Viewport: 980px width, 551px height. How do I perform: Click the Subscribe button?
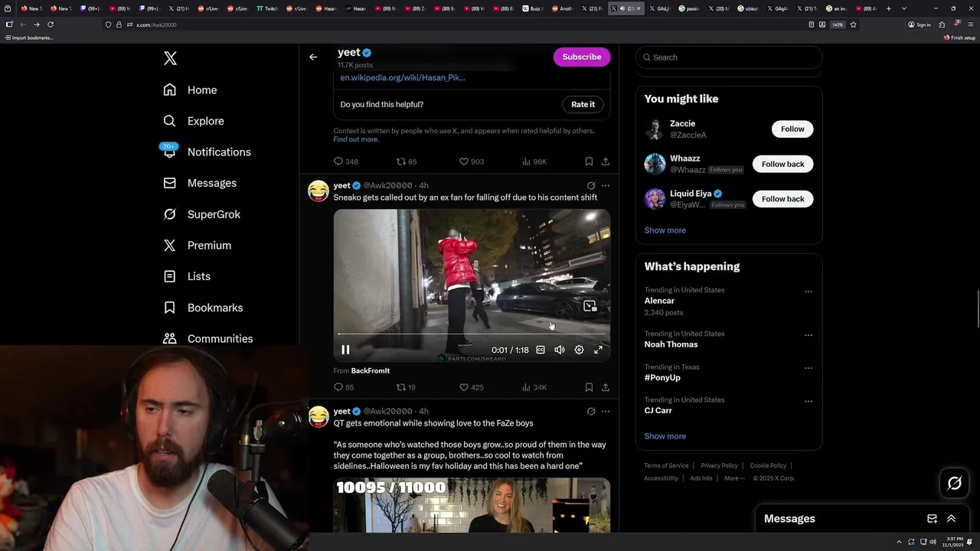pyautogui.click(x=582, y=57)
